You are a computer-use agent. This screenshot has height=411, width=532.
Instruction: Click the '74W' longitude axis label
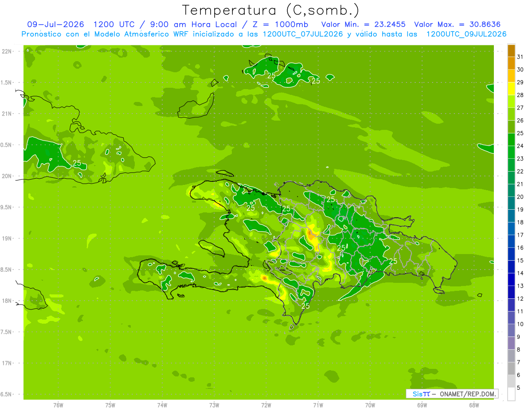click(162, 405)
